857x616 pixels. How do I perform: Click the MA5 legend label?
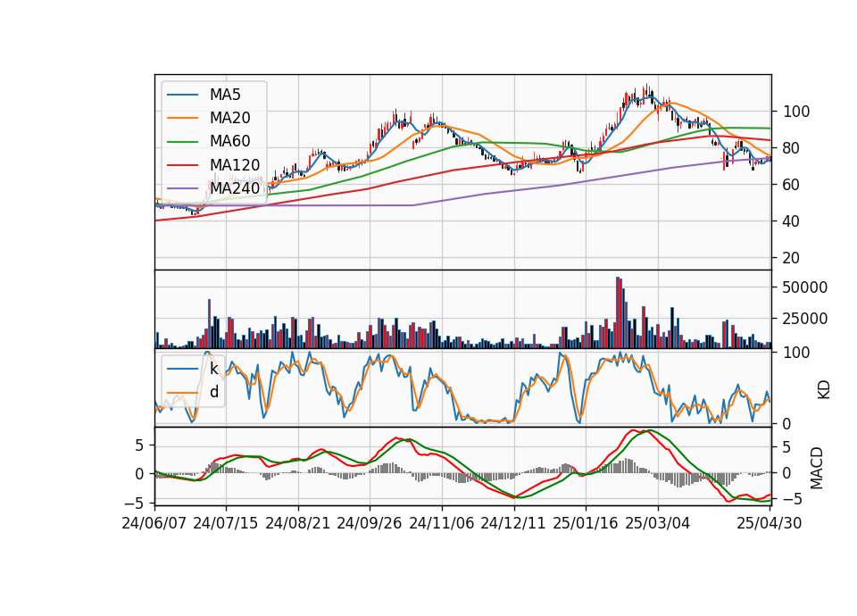click(225, 95)
